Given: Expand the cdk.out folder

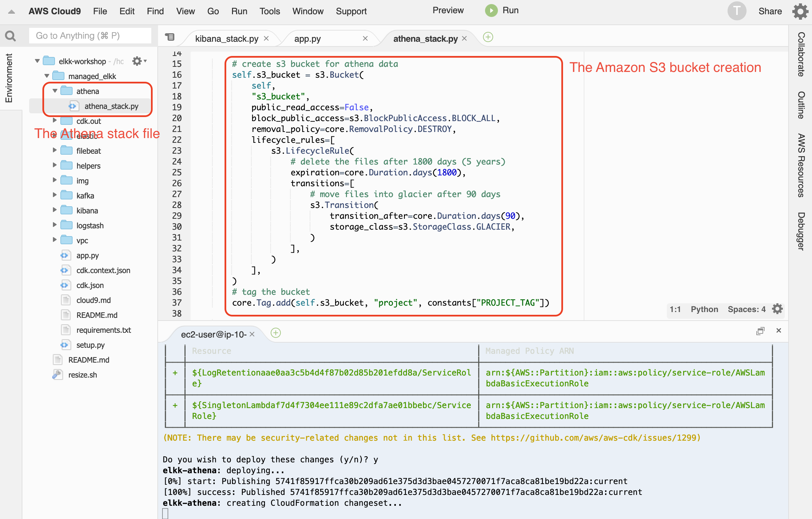Looking at the screenshot, I should (x=55, y=120).
